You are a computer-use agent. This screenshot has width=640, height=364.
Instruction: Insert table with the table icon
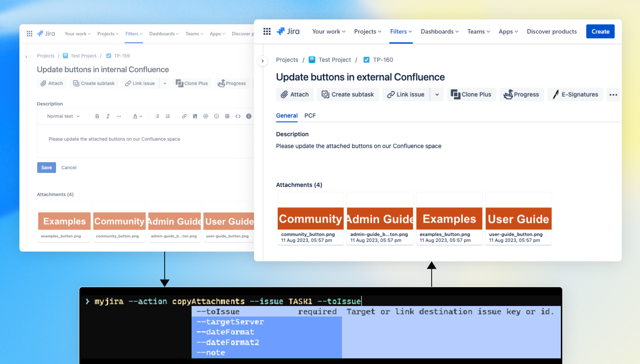[227, 116]
